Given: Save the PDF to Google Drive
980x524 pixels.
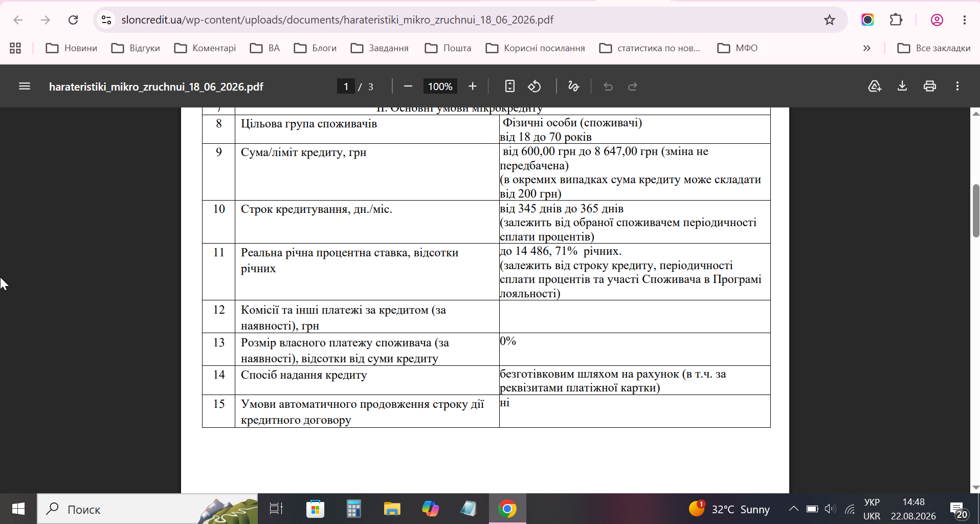Looking at the screenshot, I should coord(875,86).
